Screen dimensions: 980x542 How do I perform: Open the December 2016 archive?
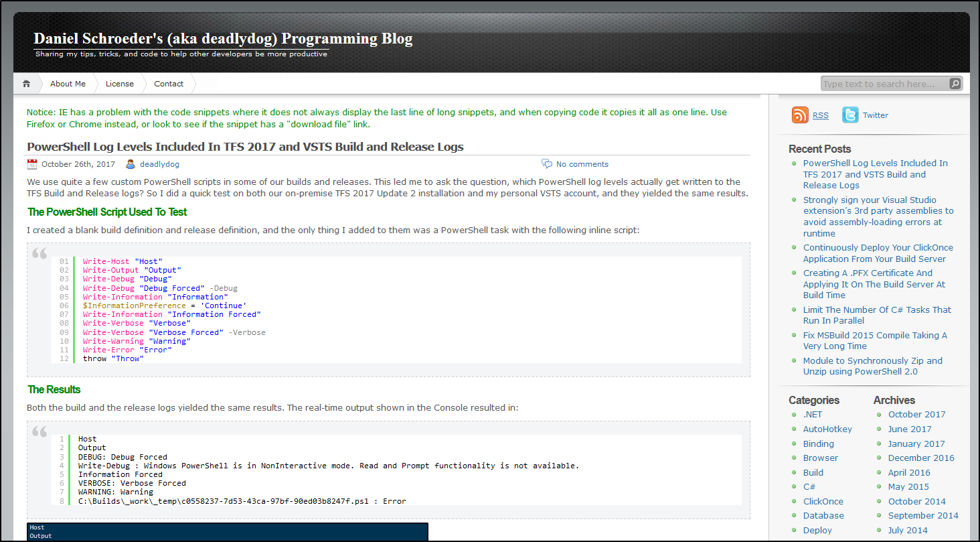click(921, 458)
